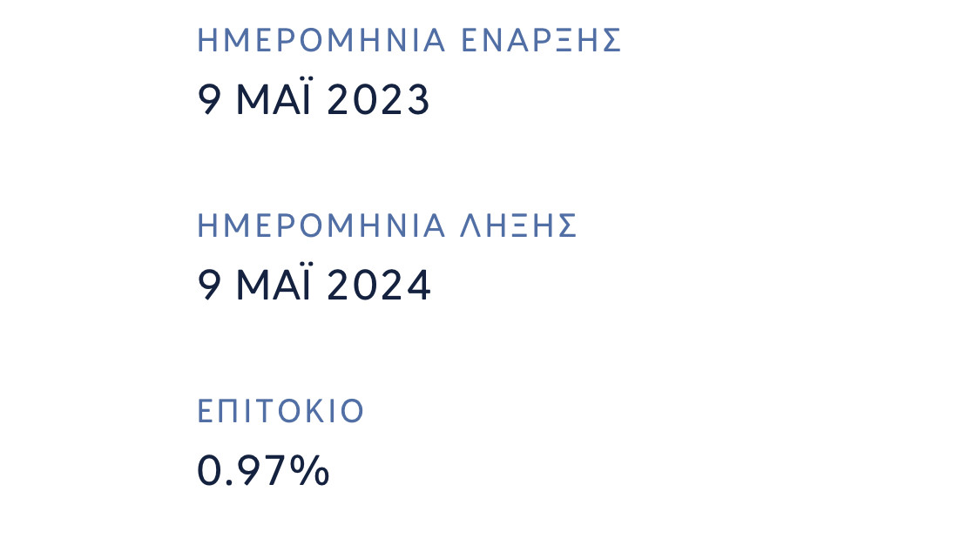Click the year 2023 in the start date
The width and height of the screenshot is (980, 552).
[379, 100]
